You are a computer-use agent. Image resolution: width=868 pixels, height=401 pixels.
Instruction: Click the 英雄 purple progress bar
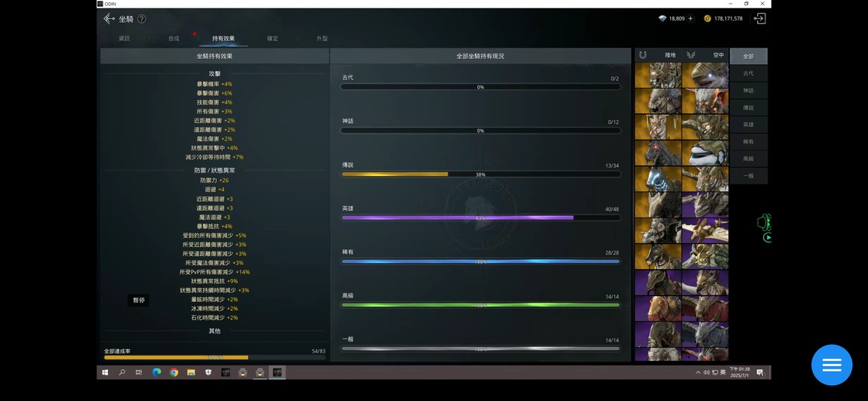pos(481,217)
